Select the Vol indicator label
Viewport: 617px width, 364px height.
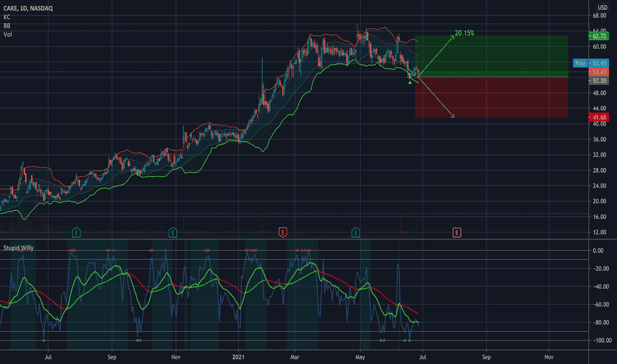click(7, 34)
